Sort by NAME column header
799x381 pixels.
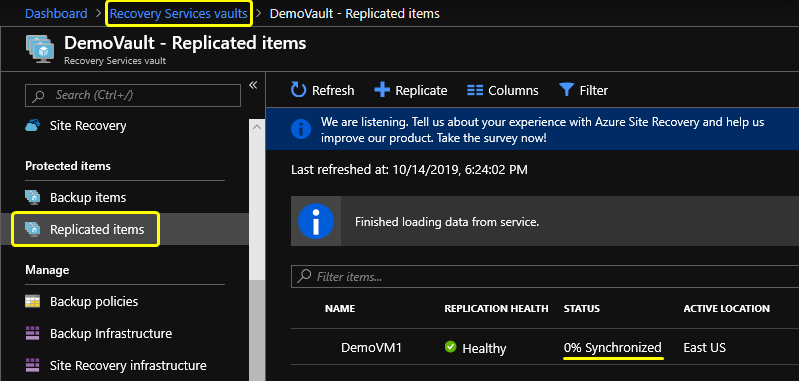[340, 309]
